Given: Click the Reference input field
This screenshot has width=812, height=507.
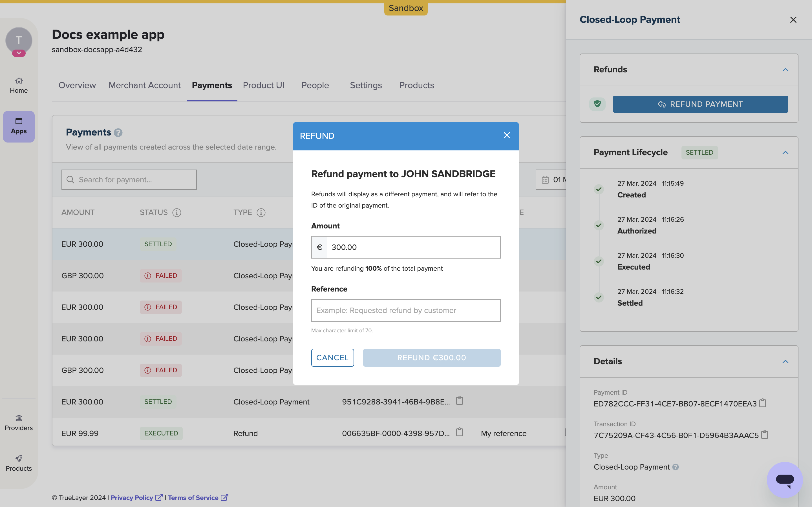Looking at the screenshot, I should click(x=406, y=310).
